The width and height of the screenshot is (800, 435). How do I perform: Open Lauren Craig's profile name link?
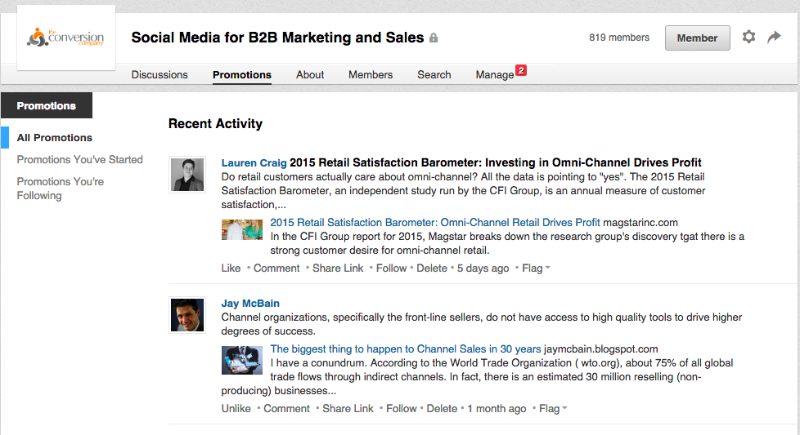click(x=254, y=163)
